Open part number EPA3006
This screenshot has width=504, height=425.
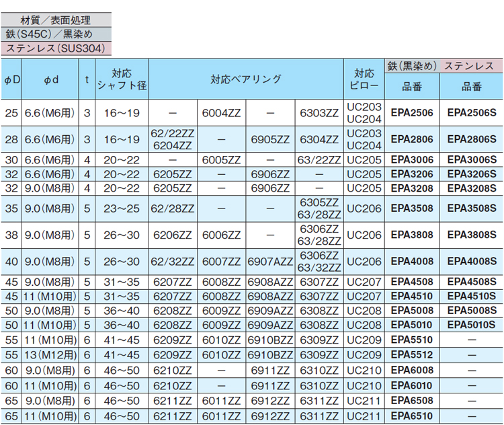point(411,160)
